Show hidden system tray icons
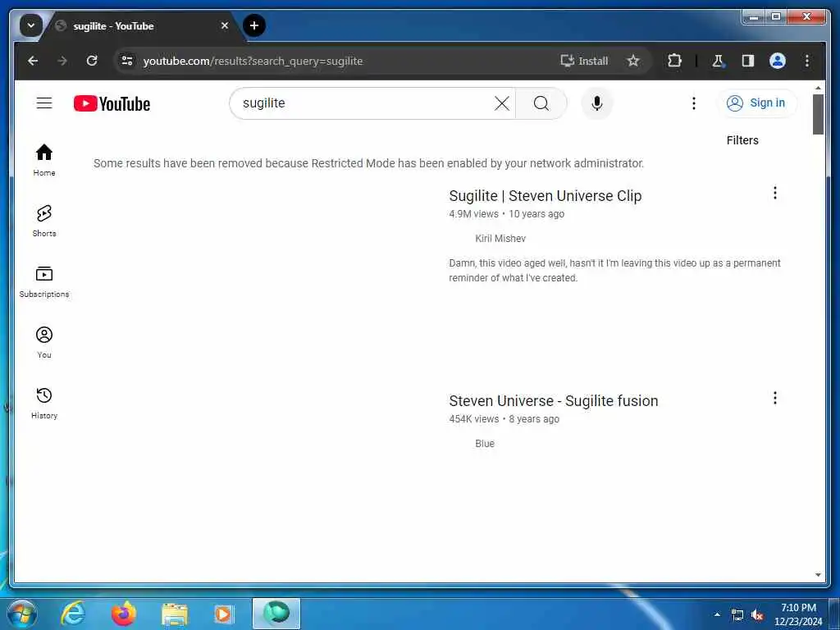Viewport: 840px width, 630px height. coord(717,614)
